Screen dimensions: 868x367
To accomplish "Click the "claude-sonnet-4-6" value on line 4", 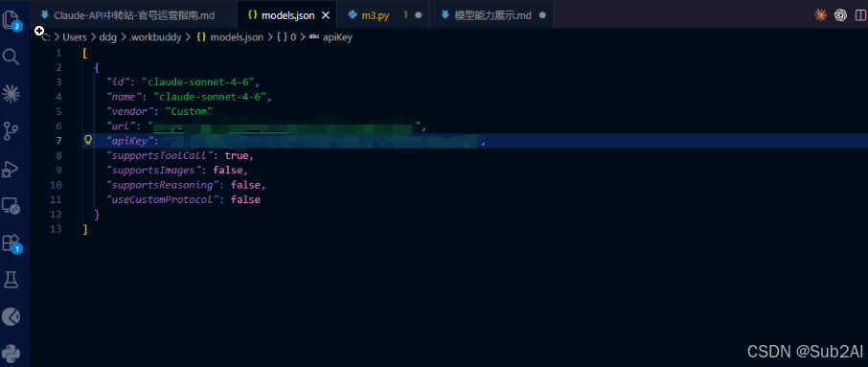I will click(210, 97).
